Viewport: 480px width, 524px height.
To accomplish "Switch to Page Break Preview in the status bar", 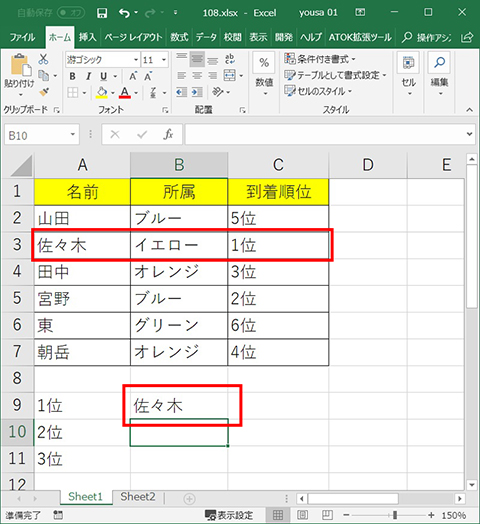I will (327, 515).
